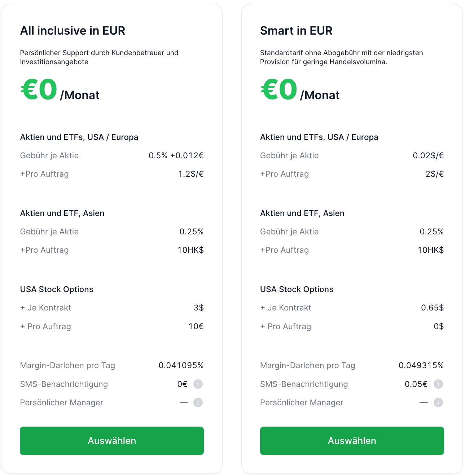
Task: Click info icon beside Persönlicher Manager in All inclusive
Action: tap(198, 402)
